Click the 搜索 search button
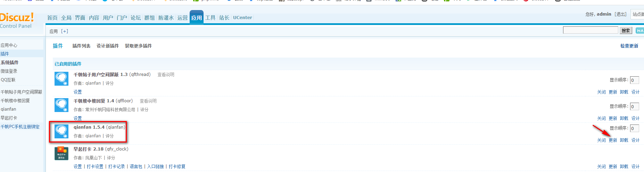 626,31
